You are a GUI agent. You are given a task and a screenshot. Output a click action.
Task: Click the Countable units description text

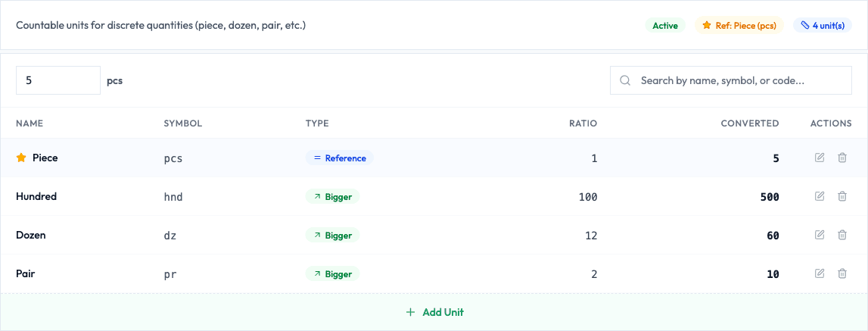click(161, 26)
